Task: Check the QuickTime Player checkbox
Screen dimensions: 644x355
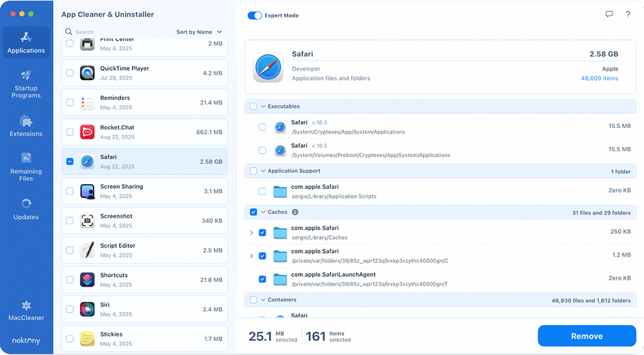Action: coord(70,73)
